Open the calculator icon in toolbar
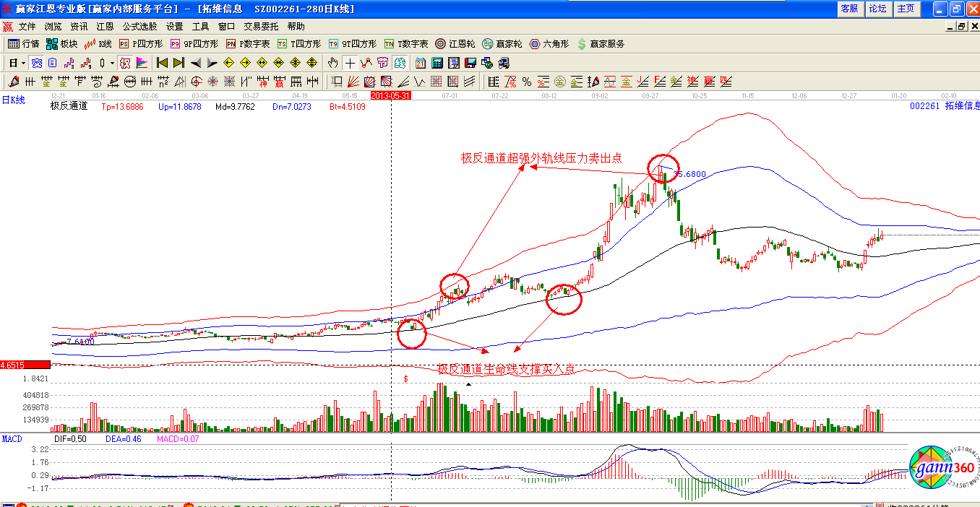The image size is (980, 507). point(437,63)
